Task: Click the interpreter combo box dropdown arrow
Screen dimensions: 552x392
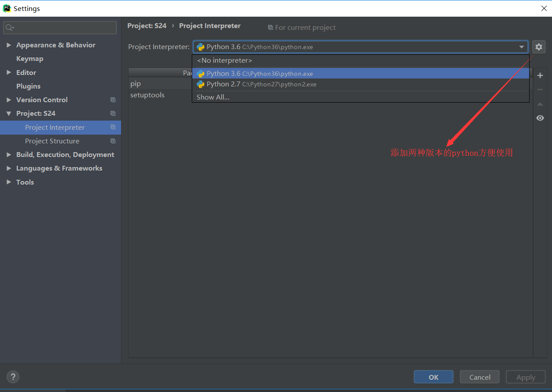Action: 522,47
